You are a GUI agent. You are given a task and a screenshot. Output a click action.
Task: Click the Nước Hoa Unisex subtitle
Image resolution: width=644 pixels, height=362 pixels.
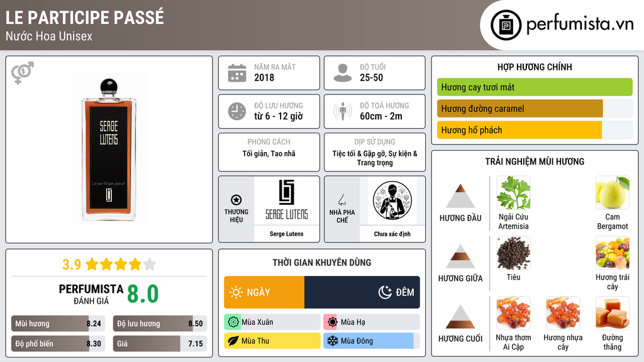[49, 36]
